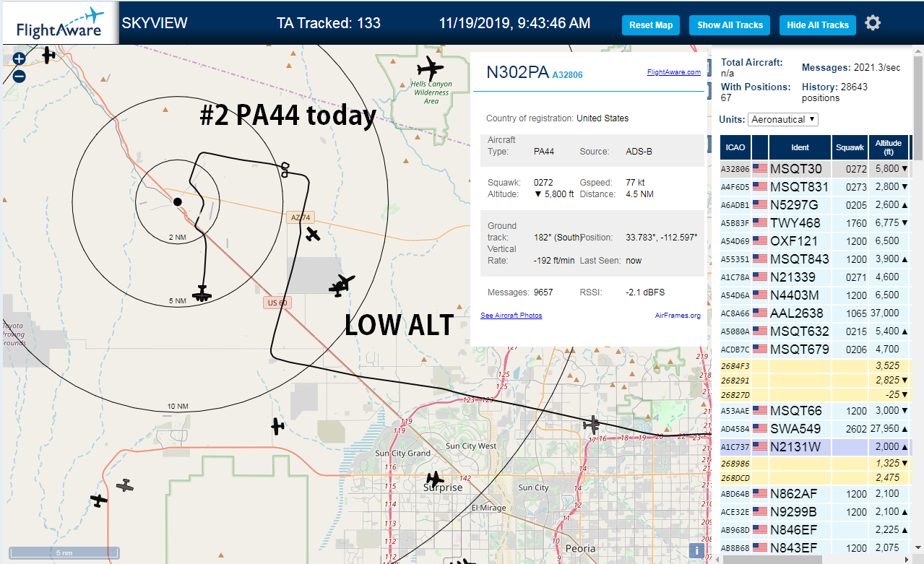Click the Show All Tracks button
Viewport: 924px width, 564px height.
click(730, 25)
